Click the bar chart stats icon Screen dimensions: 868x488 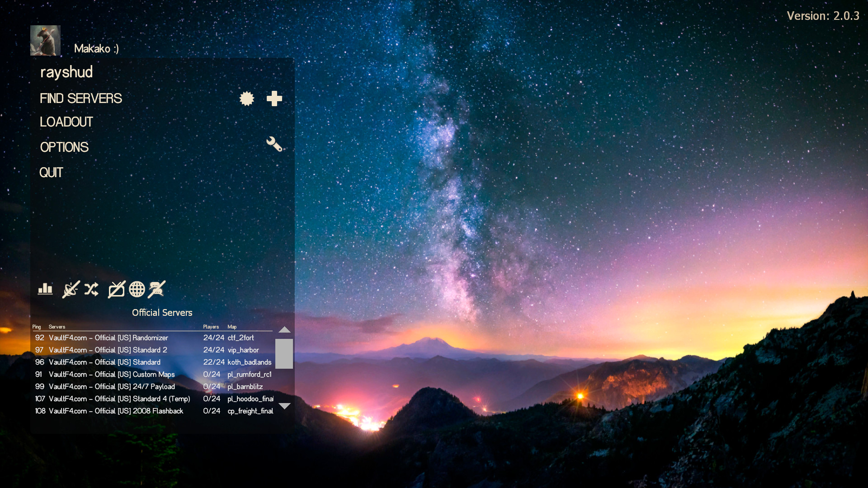[45, 289]
